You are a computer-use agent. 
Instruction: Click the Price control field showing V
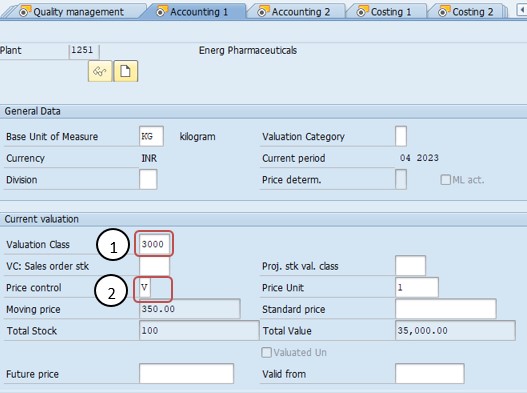click(x=145, y=288)
